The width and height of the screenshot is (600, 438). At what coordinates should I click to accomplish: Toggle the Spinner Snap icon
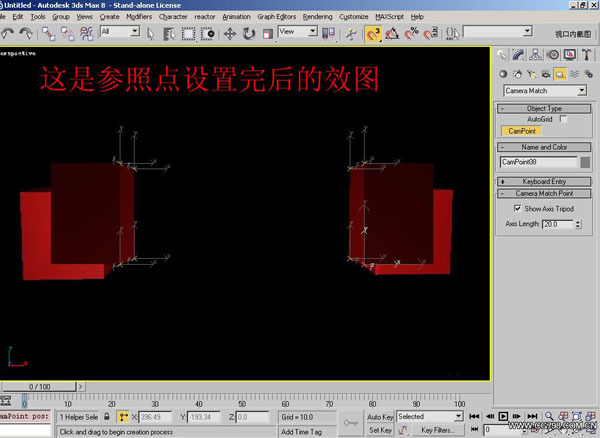click(430, 34)
